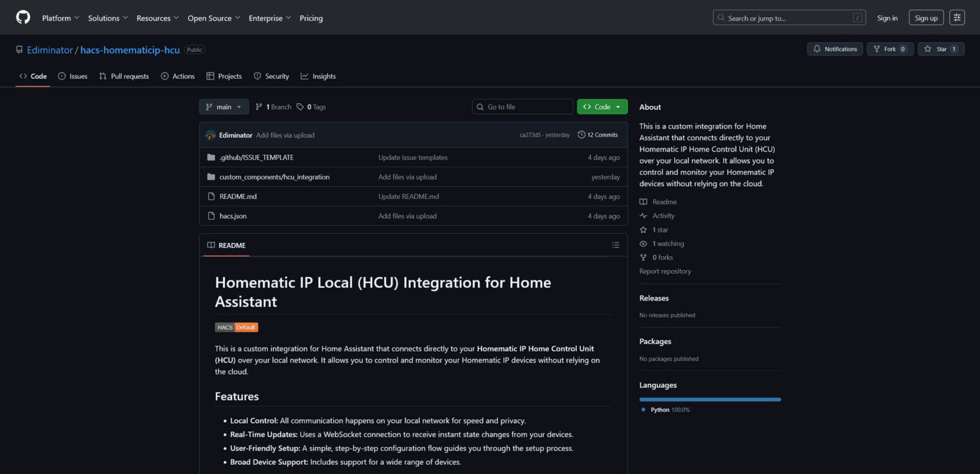Expand the Platform navigation menu
980x474 pixels.
click(60, 18)
